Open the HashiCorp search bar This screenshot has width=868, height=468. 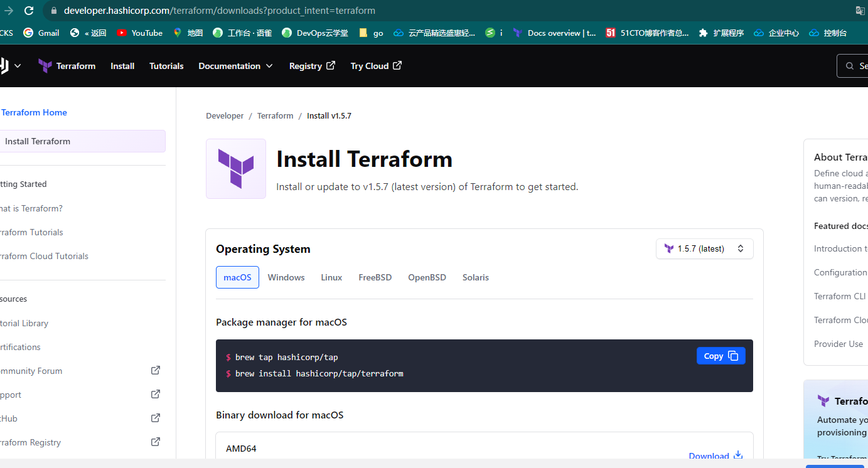(x=854, y=65)
